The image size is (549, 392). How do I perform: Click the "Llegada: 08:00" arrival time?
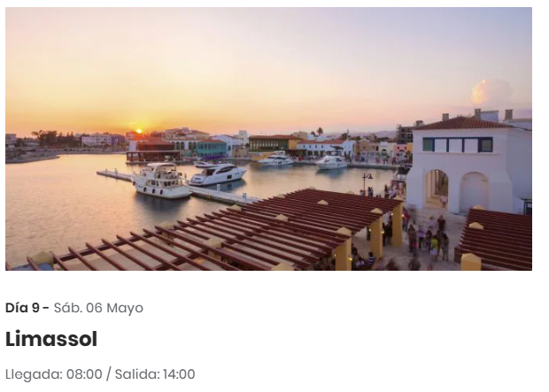53,374
